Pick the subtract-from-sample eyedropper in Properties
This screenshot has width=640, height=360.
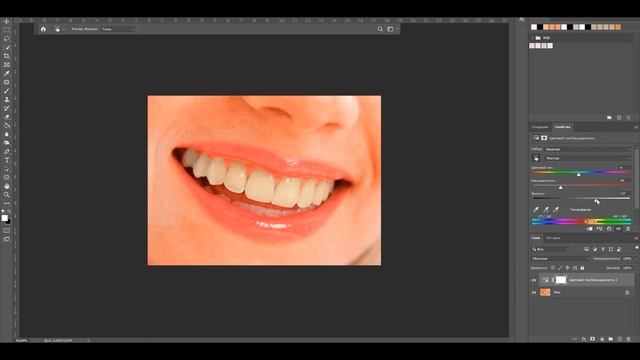(556, 209)
